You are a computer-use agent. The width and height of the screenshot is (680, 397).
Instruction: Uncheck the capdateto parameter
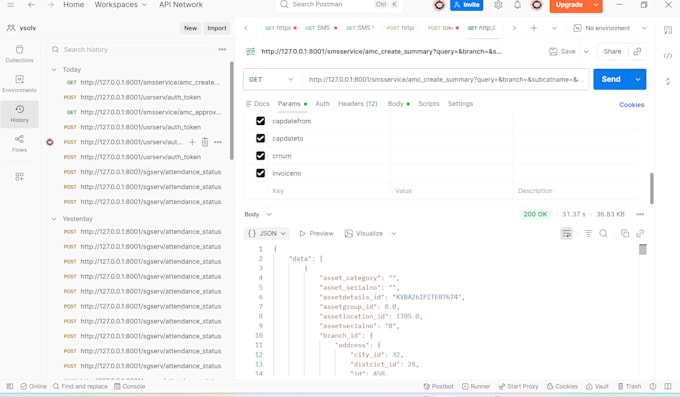(260, 138)
